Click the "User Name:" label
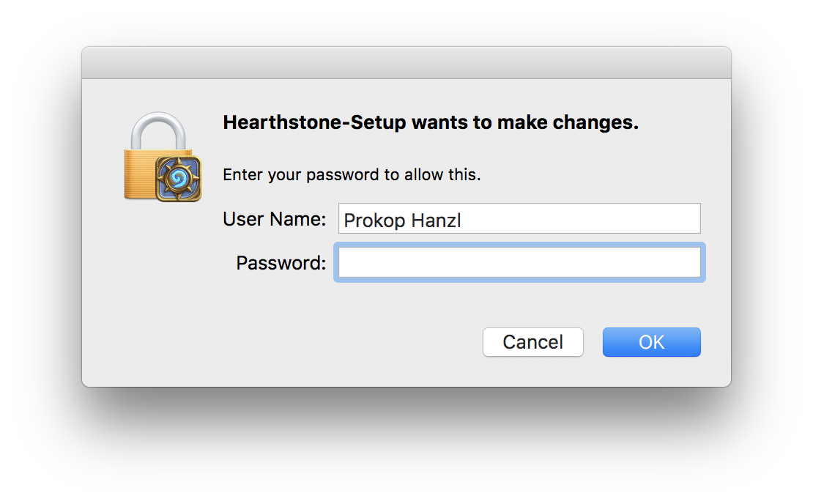The image size is (813, 504). (274, 219)
